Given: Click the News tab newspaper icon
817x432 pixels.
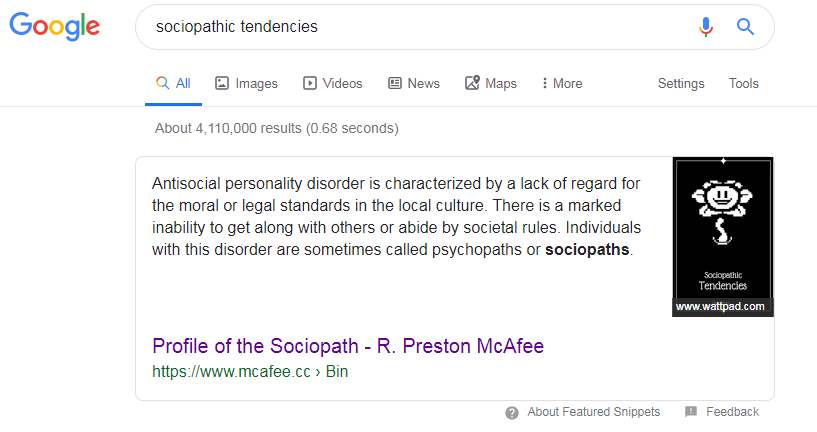Looking at the screenshot, I should [x=395, y=84].
